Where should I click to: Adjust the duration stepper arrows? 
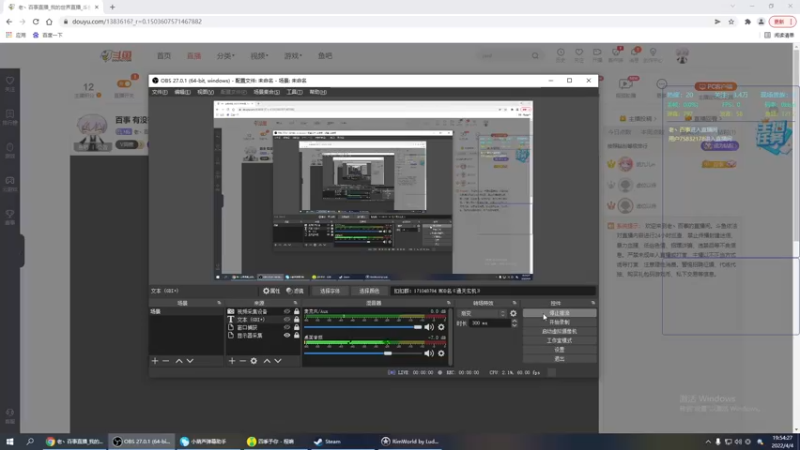[x=514, y=323]
